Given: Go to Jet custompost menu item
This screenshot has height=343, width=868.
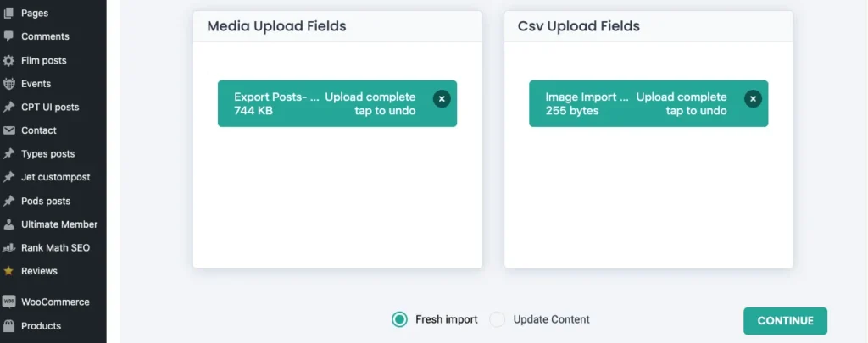Looking at the screenshot, I should coord(55,177).
